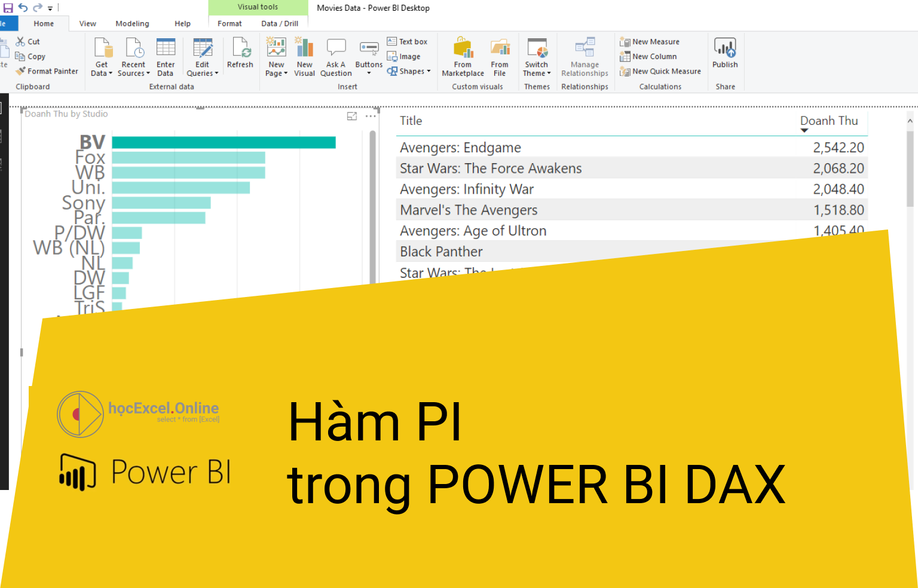Screen dimensions: 918x588
Task: Switch to the Home ribbon tab
Action: point(44,23)
